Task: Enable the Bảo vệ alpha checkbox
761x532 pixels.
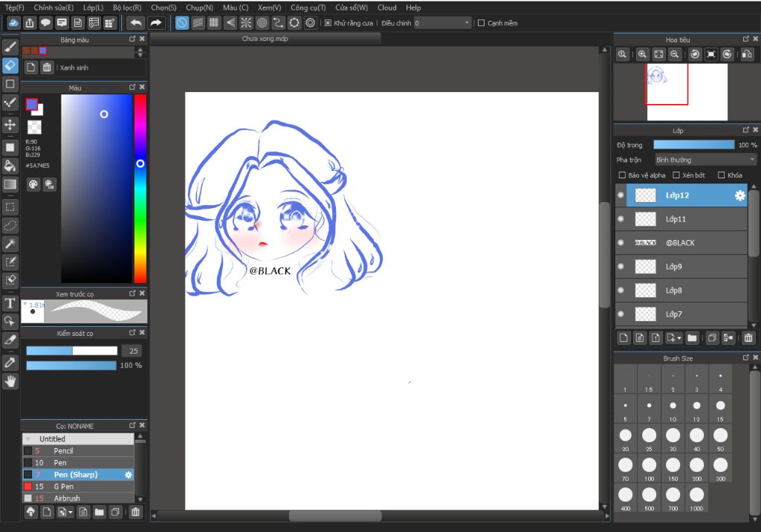Action: [x=622, y=175]
